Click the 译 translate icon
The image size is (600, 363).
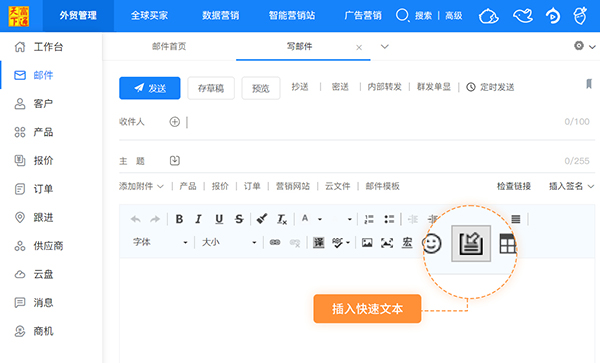click(319, 243)
